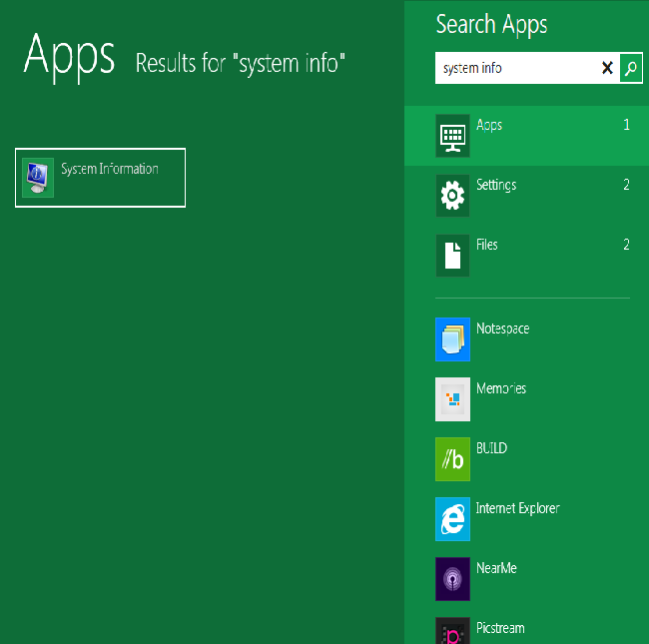The image size is (649, 644).
Task: Click the Picstream app icon
Action: [x=452, y=631]
